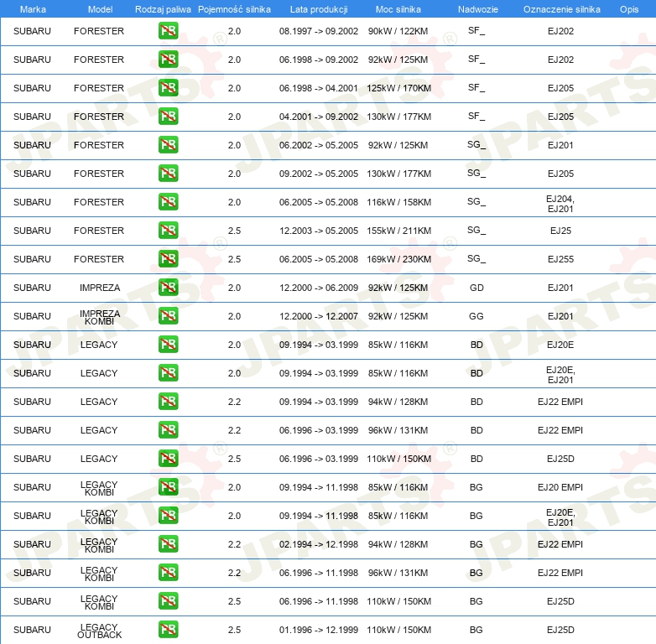Viewport: 656px width, 644px height.
Task: Select the 116kW / 158KM power cell
Action: (x=398, y=202)
